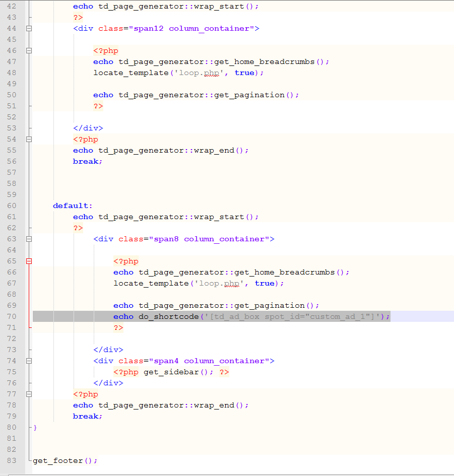454x476 pixels.
Task: Click 'break;' on line 56
Action: coord(88,162)
